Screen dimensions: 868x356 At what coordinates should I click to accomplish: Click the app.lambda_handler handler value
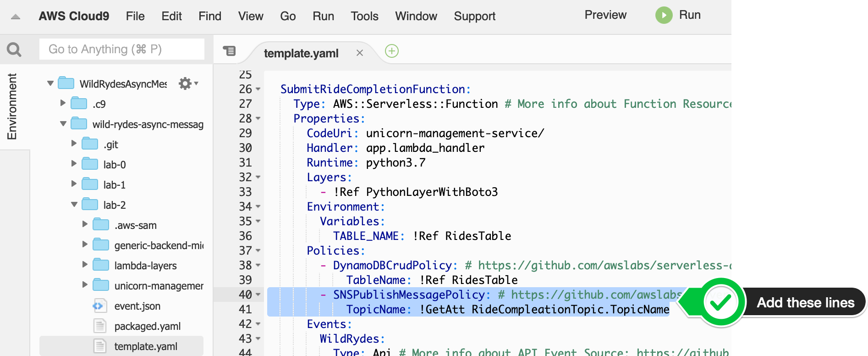pyautogui.click(x=425, y=148)
